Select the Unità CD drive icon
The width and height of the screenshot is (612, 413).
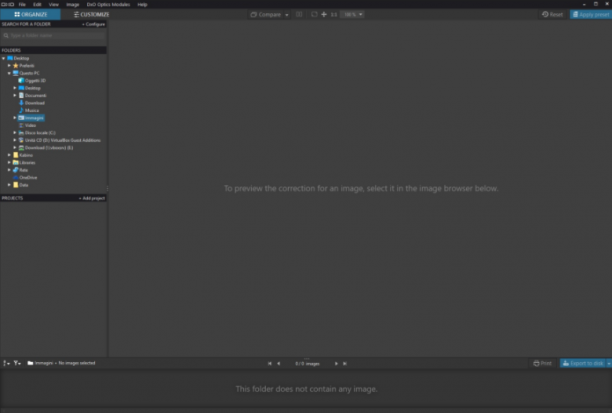[x=21, y=140]
